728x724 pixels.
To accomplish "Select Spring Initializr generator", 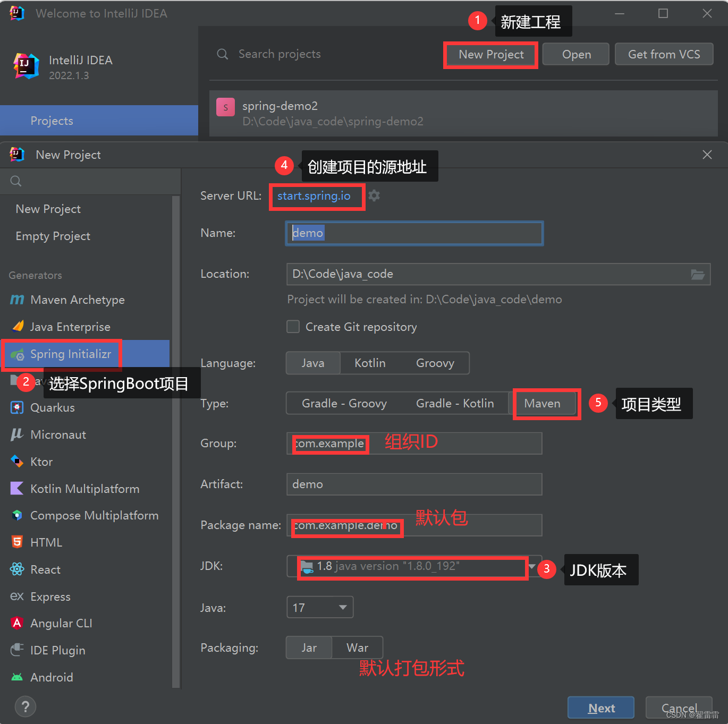I will (86, 354).
